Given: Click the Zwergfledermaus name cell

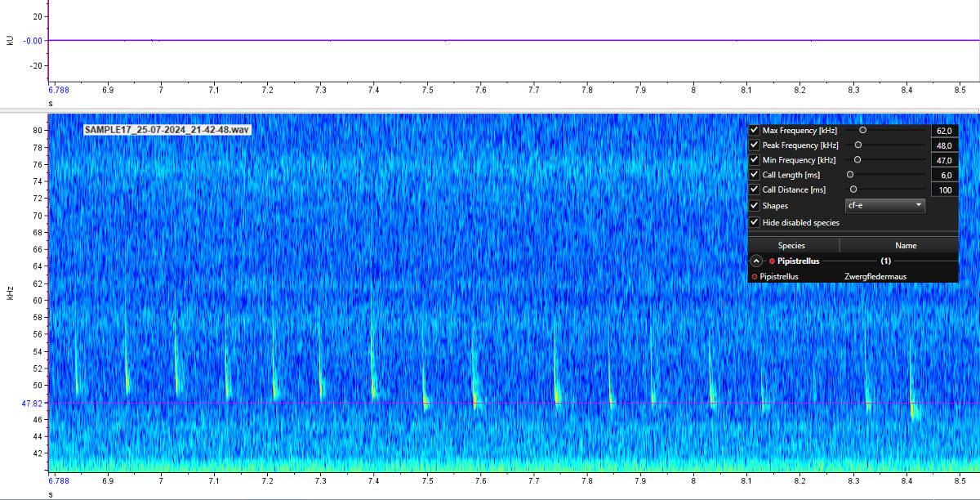Looking at the screenshot, I should pyautogui.click(x=875, y=276).
